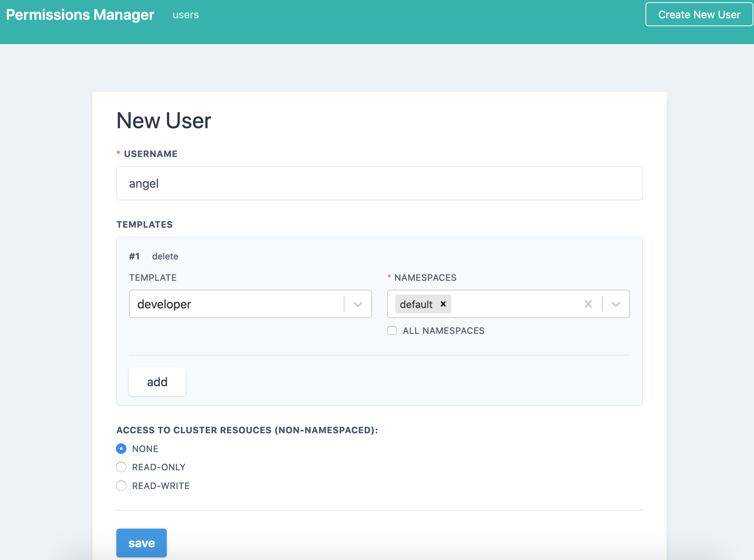Select the READ-WRITE radio button
Image resolution: width=754 pixels, height=560 pixels.
[x=122, y=485]
